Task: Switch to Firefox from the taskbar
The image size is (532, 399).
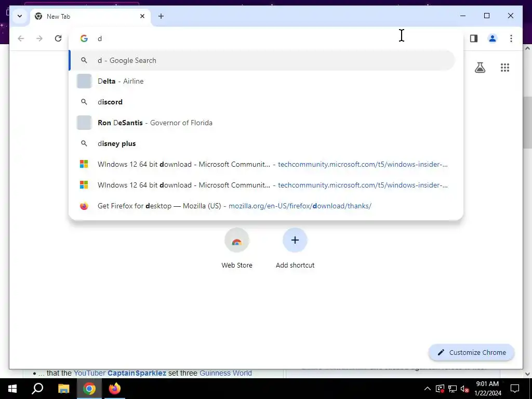Action: point(115,389)
